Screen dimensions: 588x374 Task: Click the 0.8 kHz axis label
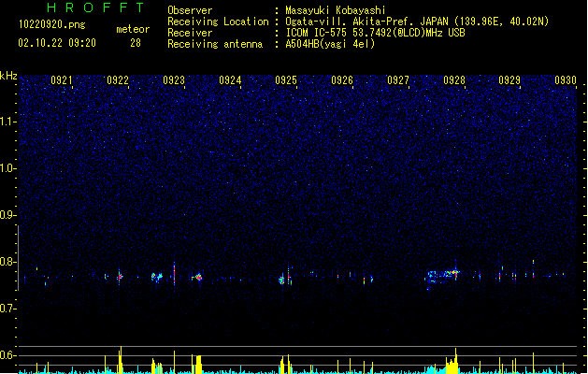point(8,262)
